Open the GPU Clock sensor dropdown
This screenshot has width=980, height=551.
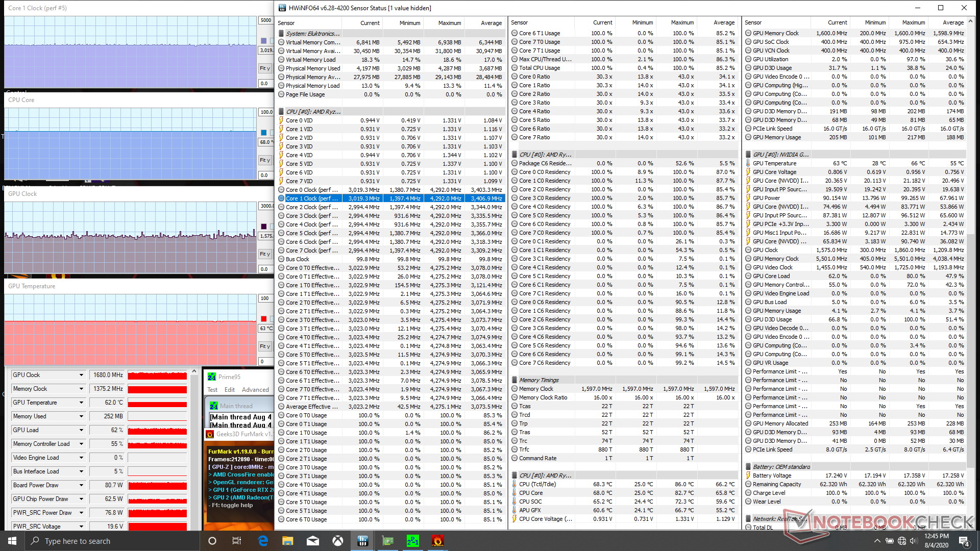(81, 375)
